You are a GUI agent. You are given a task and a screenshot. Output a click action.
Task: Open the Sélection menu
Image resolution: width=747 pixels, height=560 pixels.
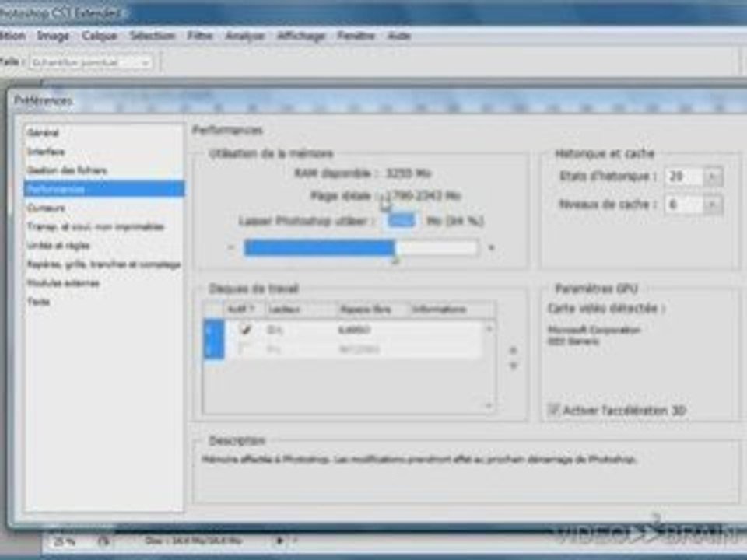tap(153, 36)
